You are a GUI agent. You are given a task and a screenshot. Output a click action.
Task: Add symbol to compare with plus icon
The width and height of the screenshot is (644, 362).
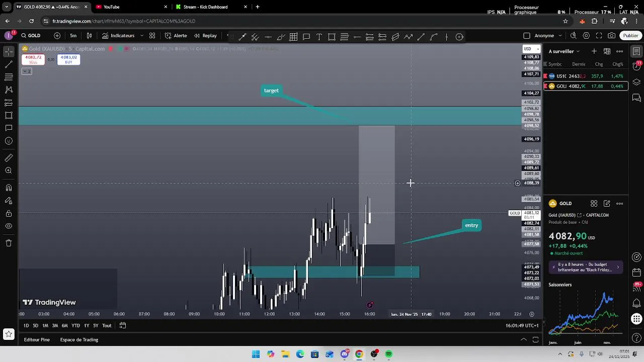57,36
